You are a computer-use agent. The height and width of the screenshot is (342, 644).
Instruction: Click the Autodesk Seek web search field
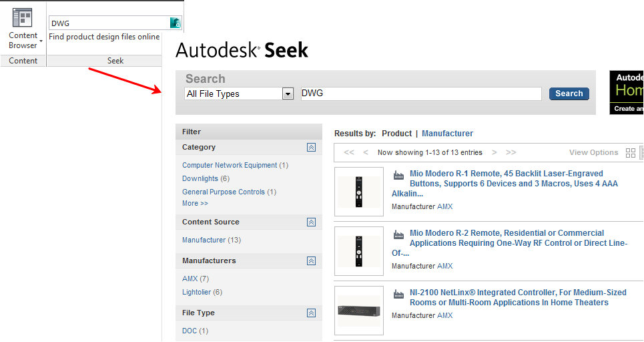point(420,94)
